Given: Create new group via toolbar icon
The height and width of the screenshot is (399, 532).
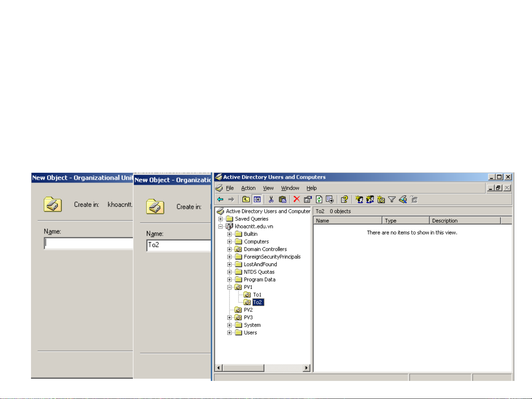Looking at the screenshot, I should pyautogui.click(x=370, y=200).
